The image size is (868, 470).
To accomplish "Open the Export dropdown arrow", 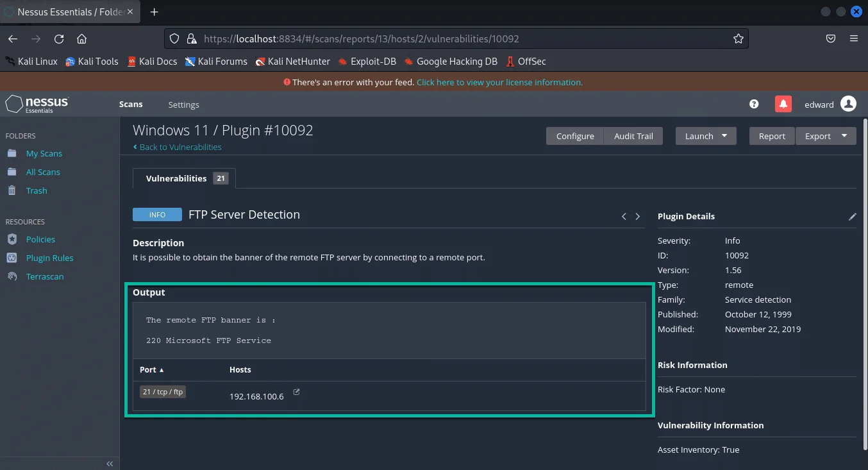I will (x=844, y=136).
